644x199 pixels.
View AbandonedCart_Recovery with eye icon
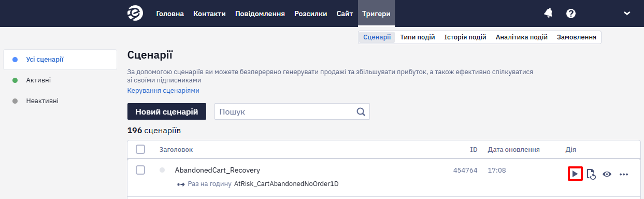(x=607, y=174)
